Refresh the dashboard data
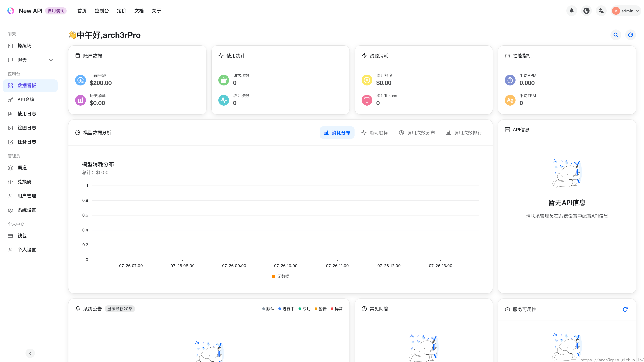Viewport: 644px width, 362px height. [631, 35]
